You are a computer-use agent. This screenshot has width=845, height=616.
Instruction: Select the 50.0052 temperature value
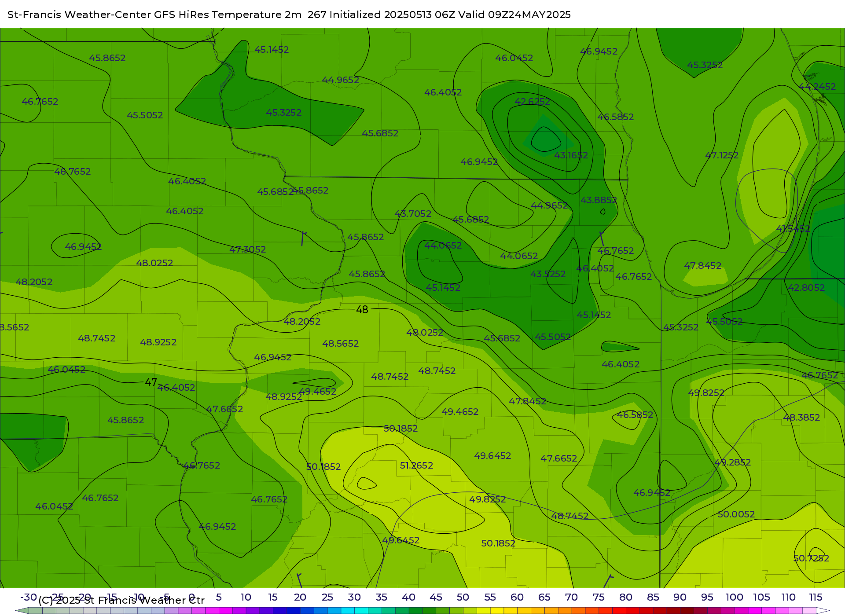tap(736, 514)
